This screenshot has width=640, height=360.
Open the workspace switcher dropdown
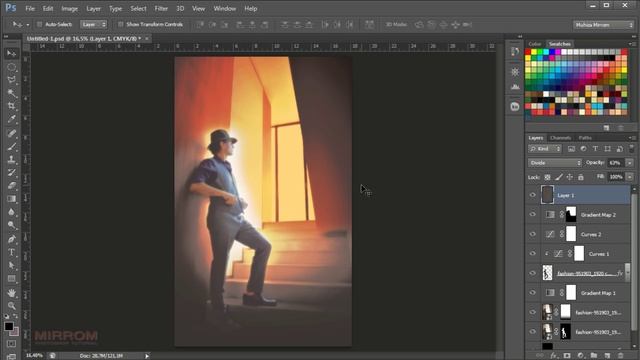(x=603, y=25)
